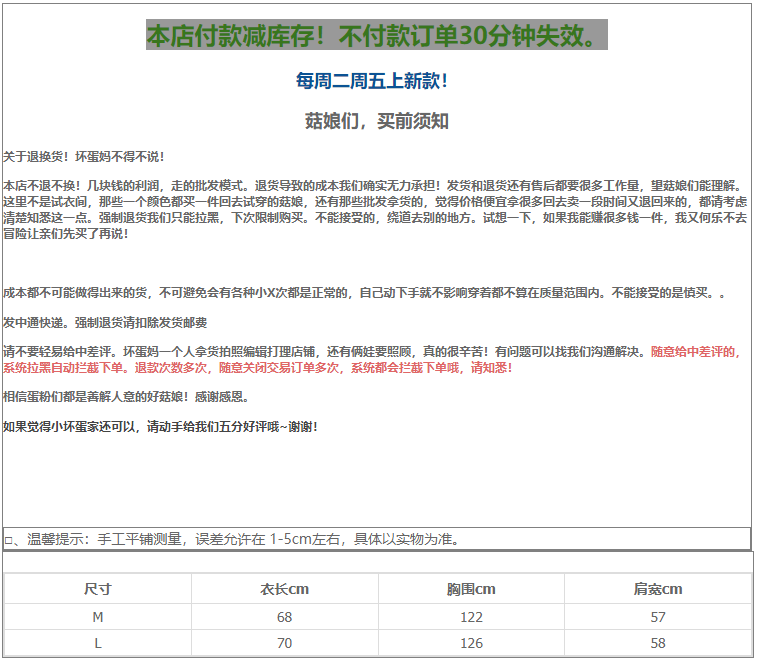Click the 58 shoulder width value for L

(x=658, y=643)
